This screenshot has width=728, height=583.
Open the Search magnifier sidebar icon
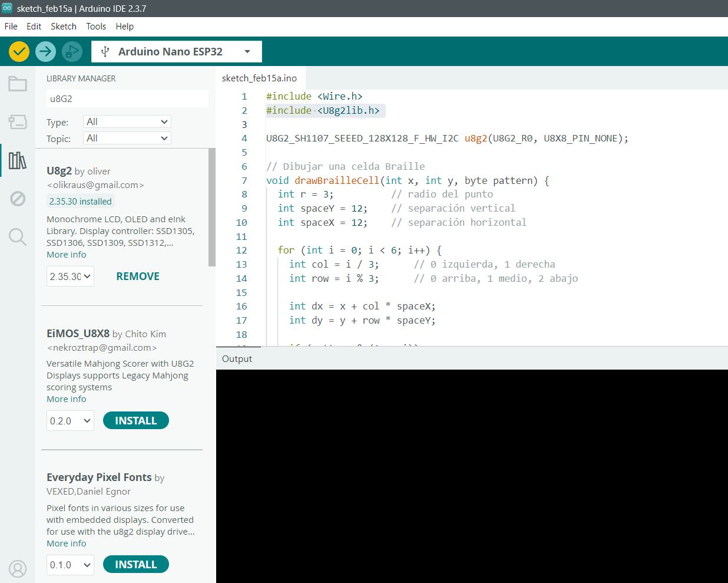click(x=18, y=237)
